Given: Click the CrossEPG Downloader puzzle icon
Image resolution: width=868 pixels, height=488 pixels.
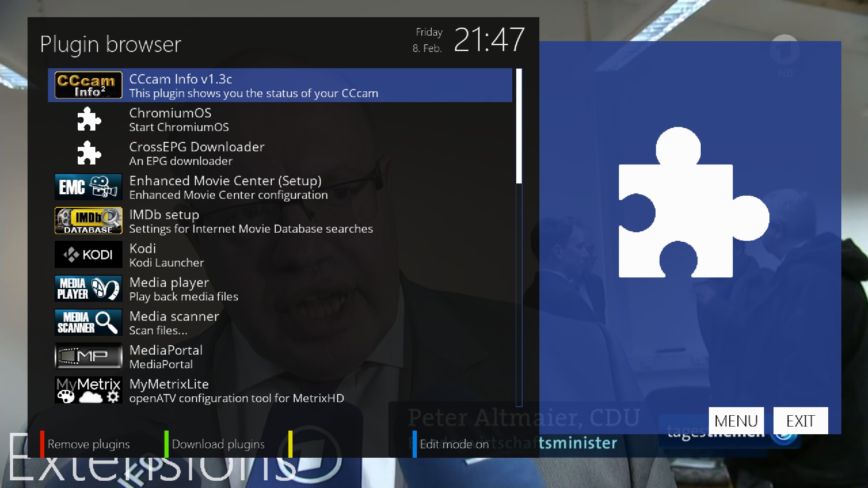Looking at the screenshot, I should [x=89, y=153].
